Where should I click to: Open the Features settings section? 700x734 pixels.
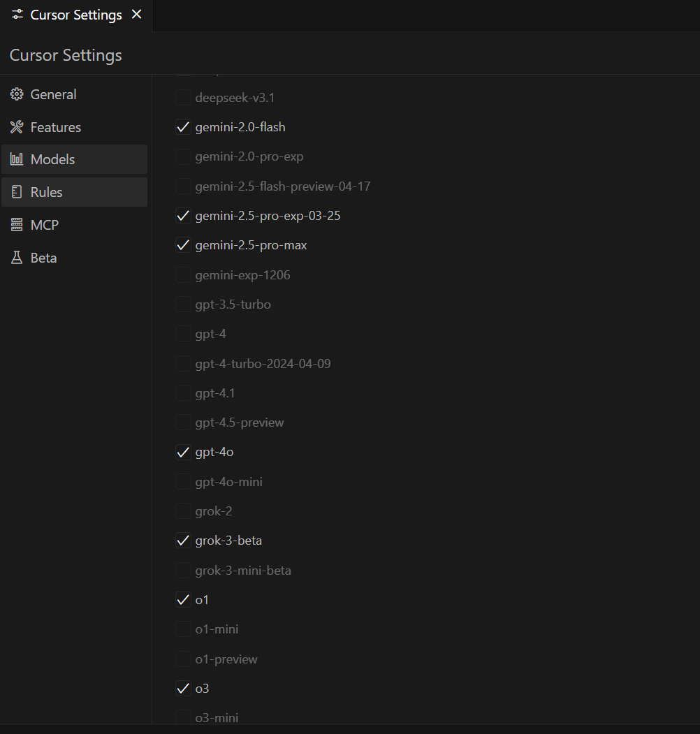pos(75,127)
